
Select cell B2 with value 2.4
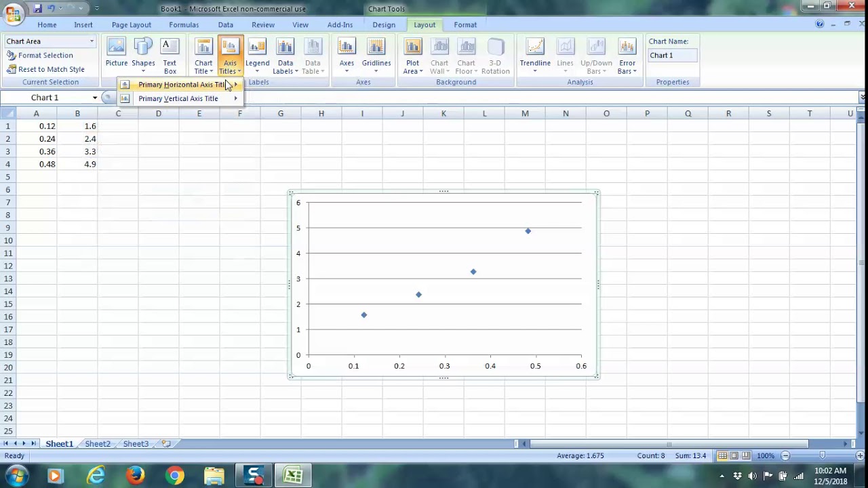77,139
